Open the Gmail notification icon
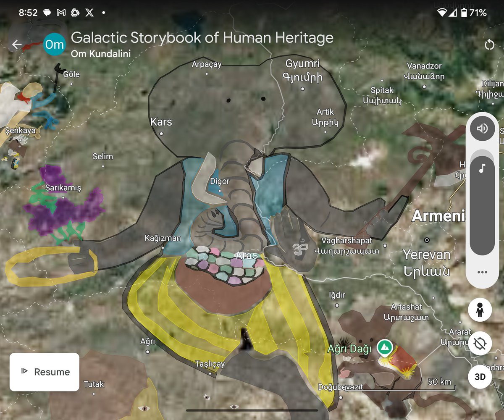This screenshot has height=420, width=504. click(61, 13)
